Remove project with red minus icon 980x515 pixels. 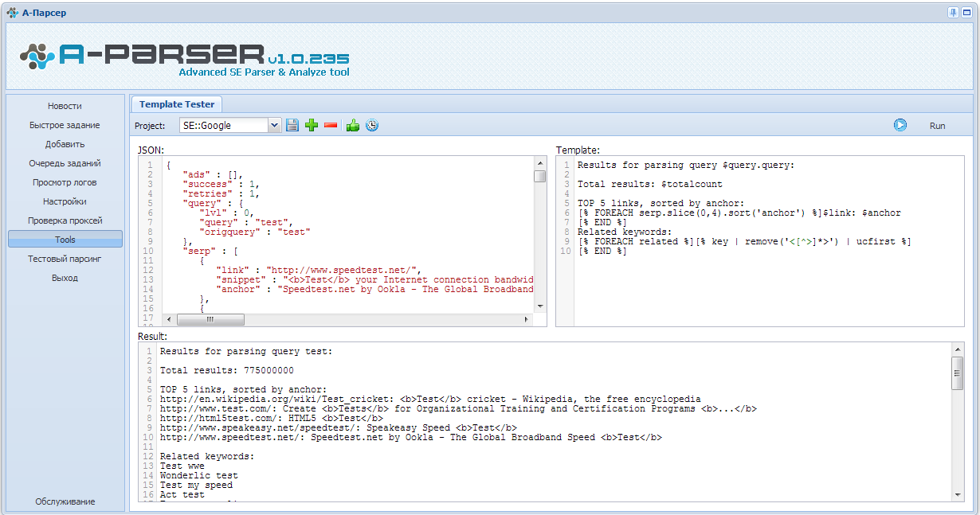click(331, 125)
